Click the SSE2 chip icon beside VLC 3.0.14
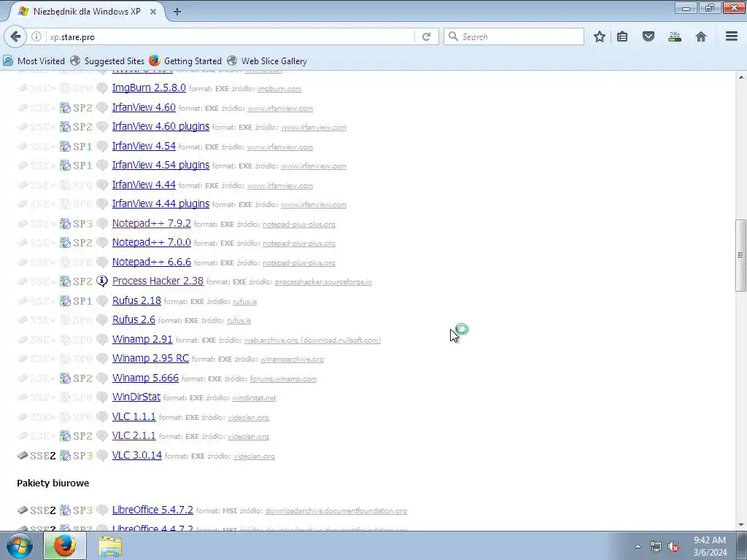 (23, 456)
